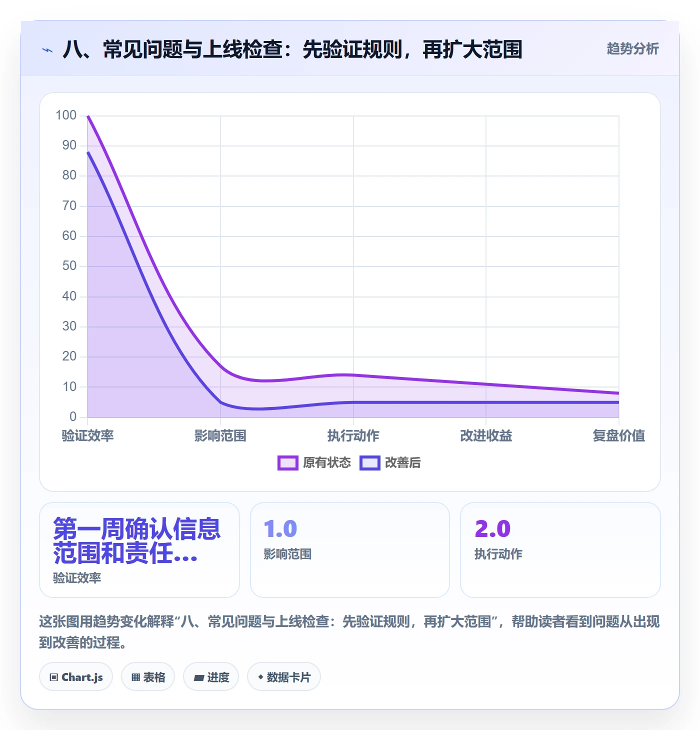Click the diamond icon in 数据卡片 chip
700x730 pixels.
[260, 677]
